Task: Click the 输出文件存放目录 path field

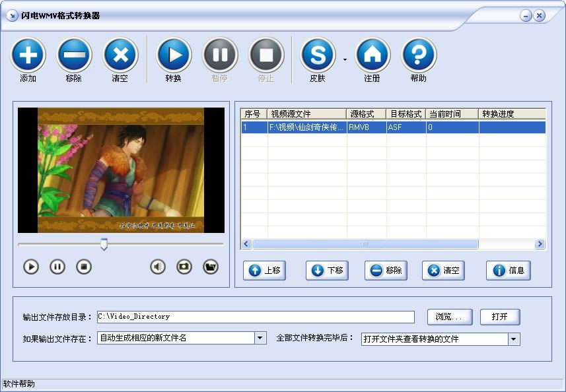Action: click(256, 317)
